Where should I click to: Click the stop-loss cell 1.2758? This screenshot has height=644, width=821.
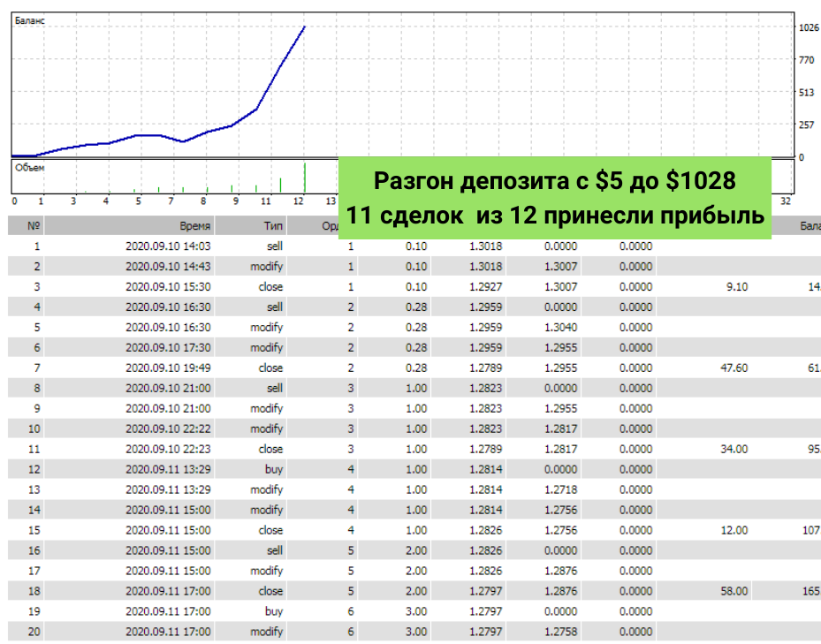[x=561, y=632]
